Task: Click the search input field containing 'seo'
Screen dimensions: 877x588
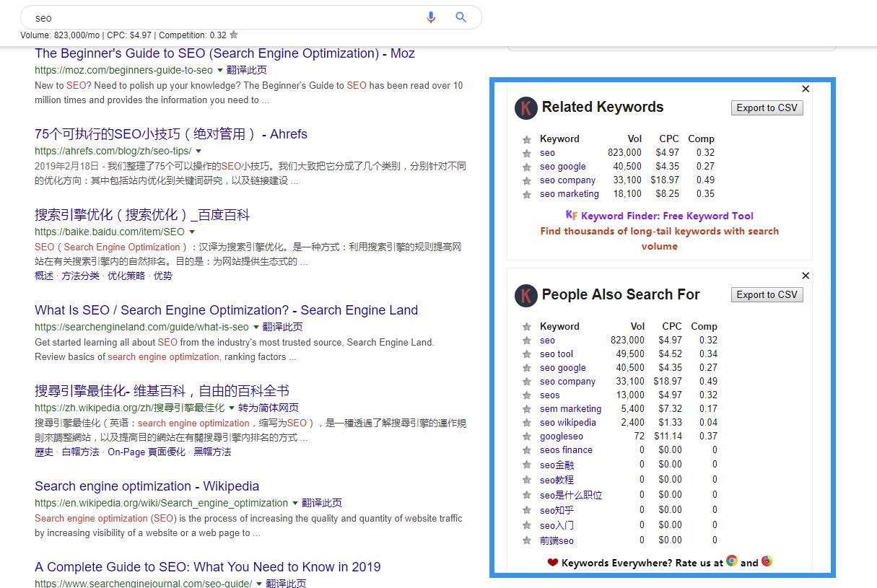Action: (x=217, y=17)
